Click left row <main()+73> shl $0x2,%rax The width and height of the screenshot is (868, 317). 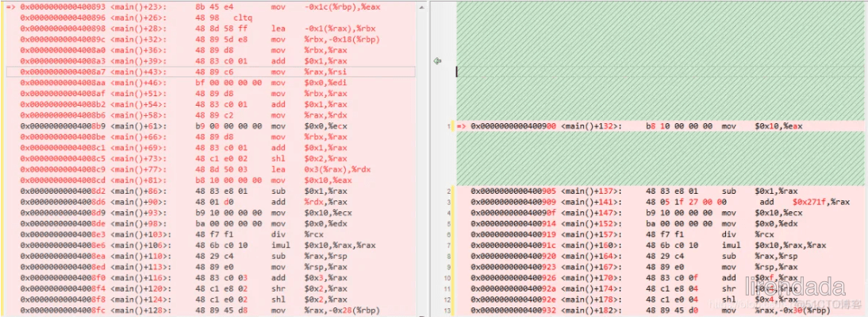coord(210,159)
